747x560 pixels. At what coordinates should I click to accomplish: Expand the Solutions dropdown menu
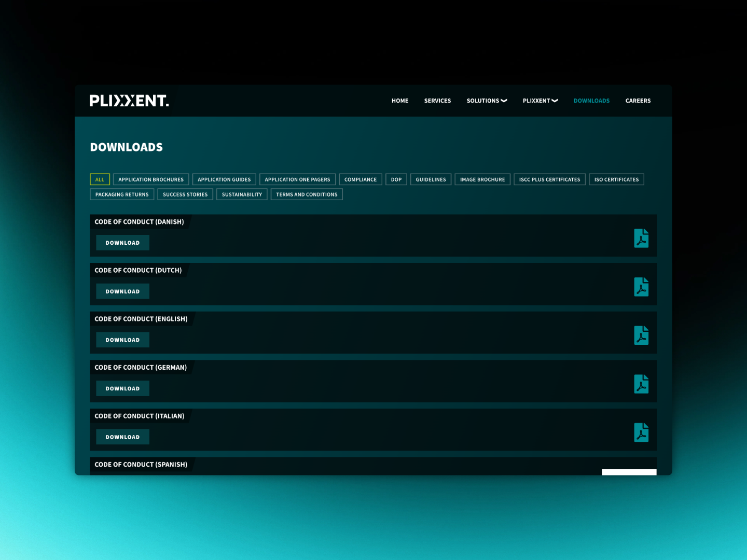tap(487, 101)
